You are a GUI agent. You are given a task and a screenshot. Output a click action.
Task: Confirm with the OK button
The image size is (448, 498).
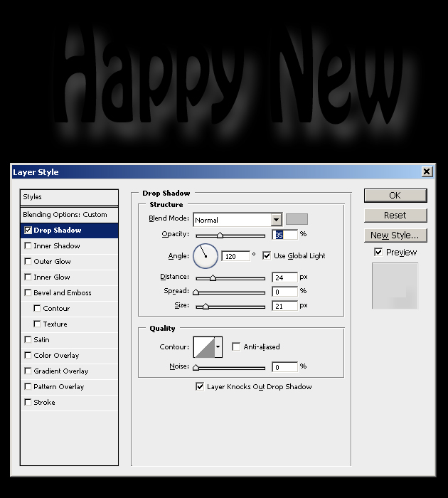(x=395, y=196)
